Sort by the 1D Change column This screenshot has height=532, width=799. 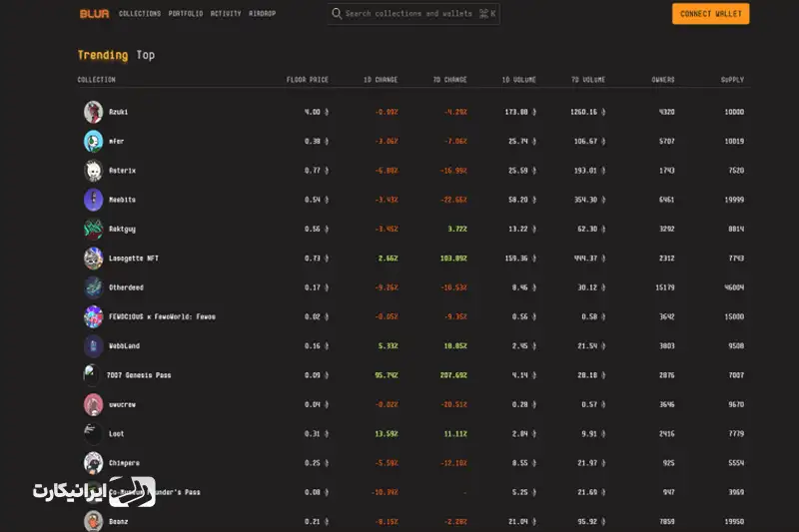[381, 80]
